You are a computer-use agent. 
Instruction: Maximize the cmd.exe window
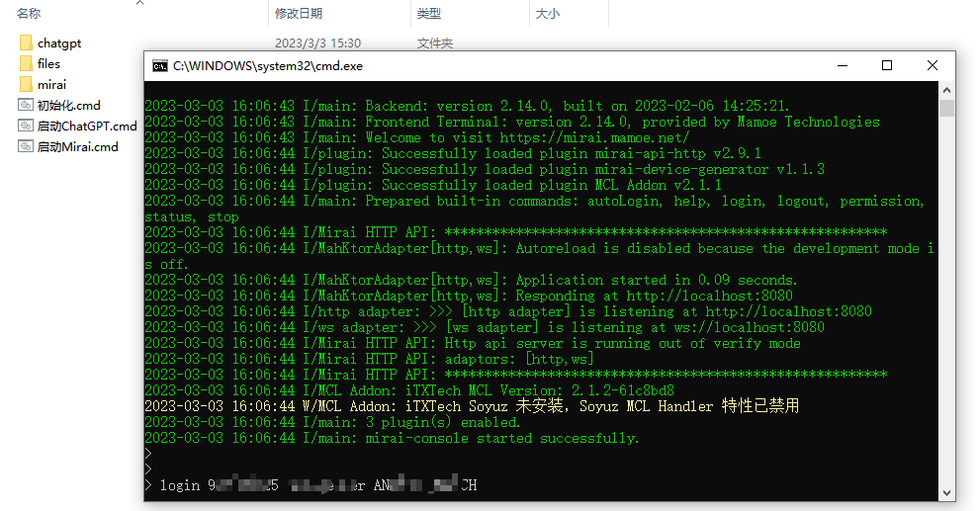click(x=887, y=65)
